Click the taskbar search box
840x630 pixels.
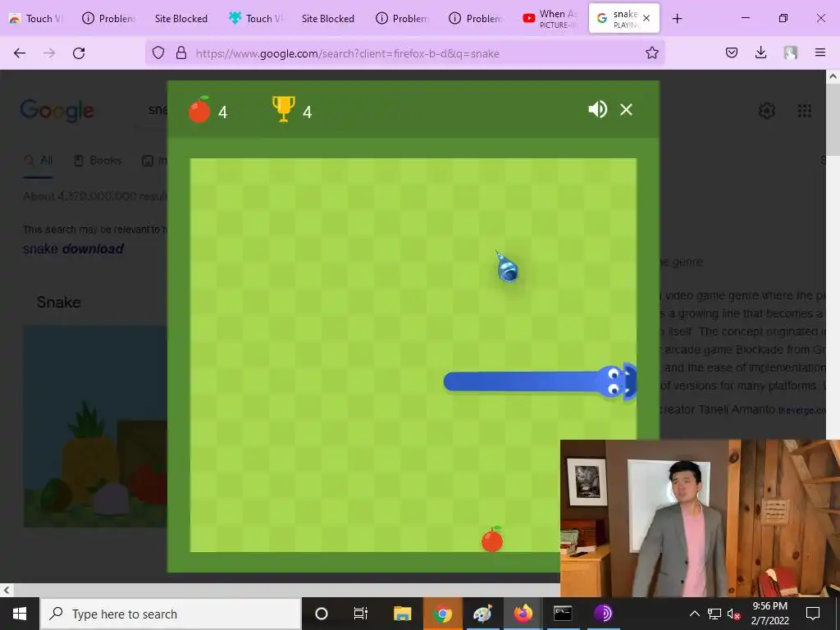click(x=171, y=614)
